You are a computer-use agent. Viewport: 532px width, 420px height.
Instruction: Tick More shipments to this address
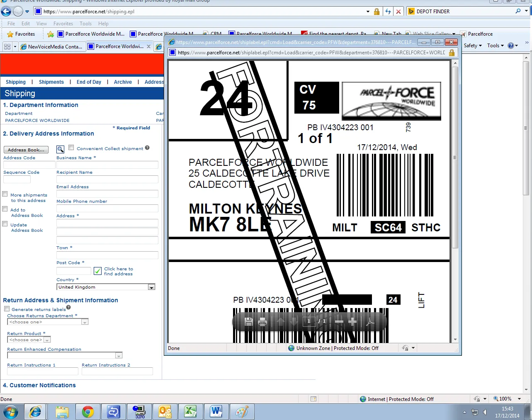click(5, 194)
